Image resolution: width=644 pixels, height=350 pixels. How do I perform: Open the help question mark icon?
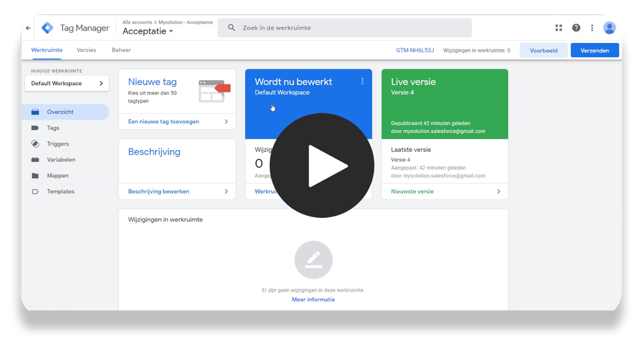click(576, 28)
